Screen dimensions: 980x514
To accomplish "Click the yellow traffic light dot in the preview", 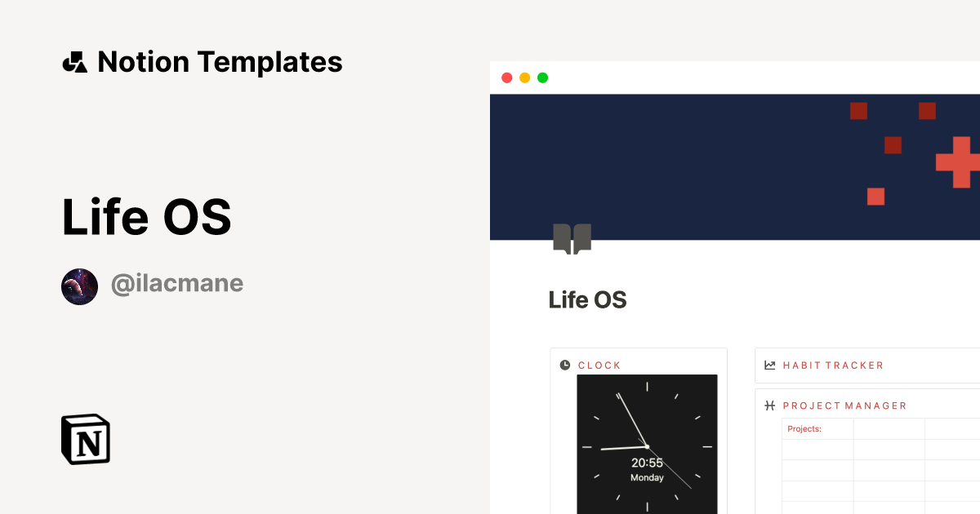I will (x=524, y=78).
